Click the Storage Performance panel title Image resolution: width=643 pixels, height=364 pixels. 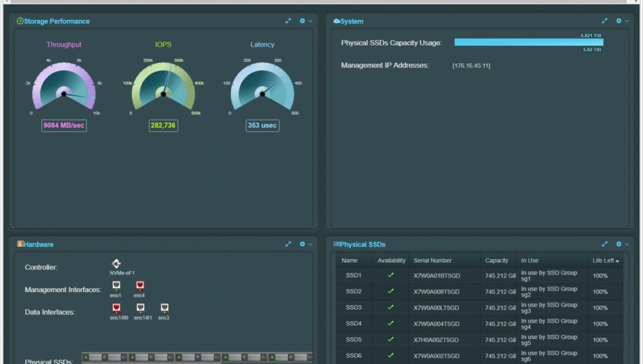tap(57, 21)
